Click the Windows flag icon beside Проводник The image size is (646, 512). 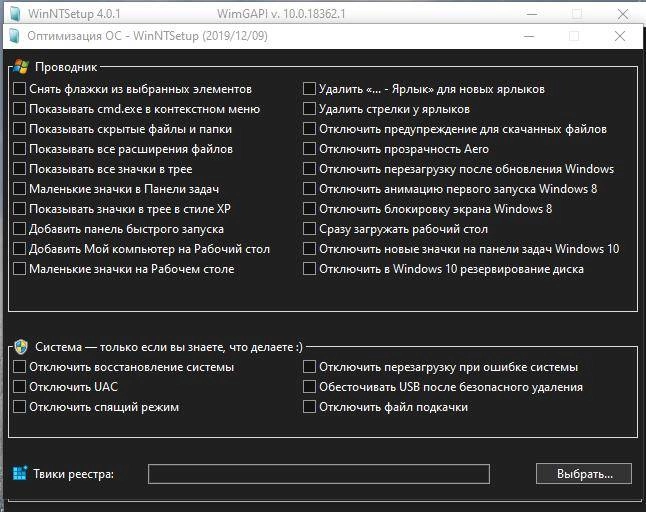(21, 67)
